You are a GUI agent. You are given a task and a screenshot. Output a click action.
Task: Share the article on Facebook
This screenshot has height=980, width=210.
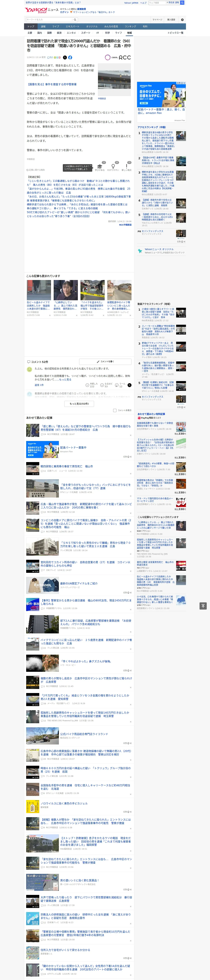tap(70, 57)
